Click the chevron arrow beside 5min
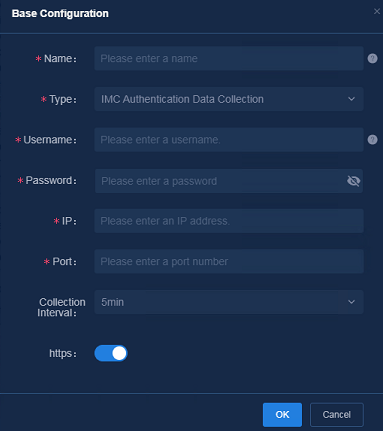The height and width of the screenshot is (431, 383). click(351, 302)
